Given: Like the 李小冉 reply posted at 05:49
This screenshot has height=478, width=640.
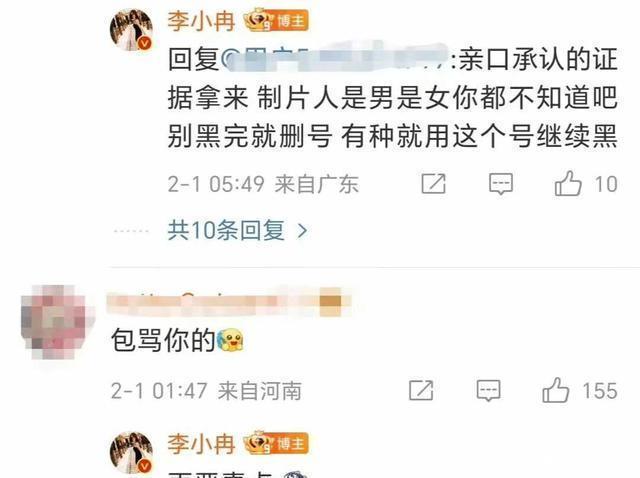Looking at the screenshot, I should (568, 183).
